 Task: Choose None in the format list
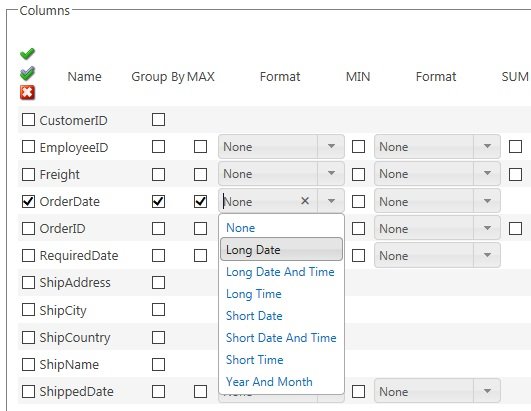coord(281,228)
